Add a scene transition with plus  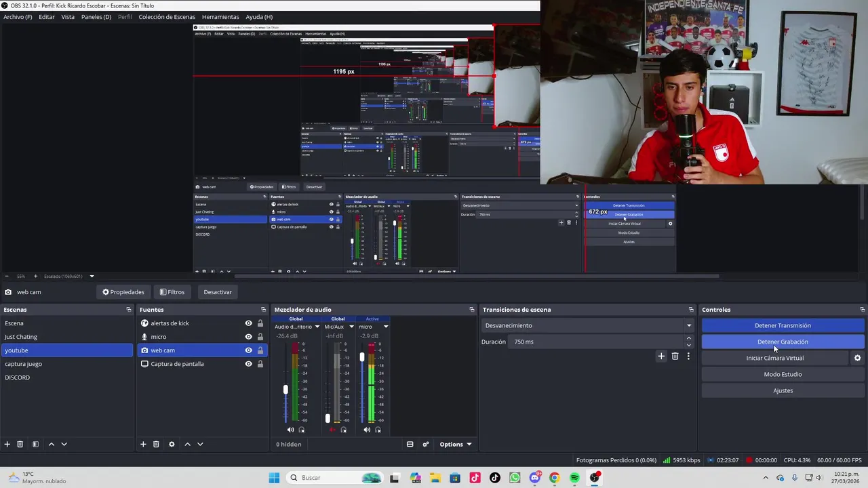coord(661,356)
